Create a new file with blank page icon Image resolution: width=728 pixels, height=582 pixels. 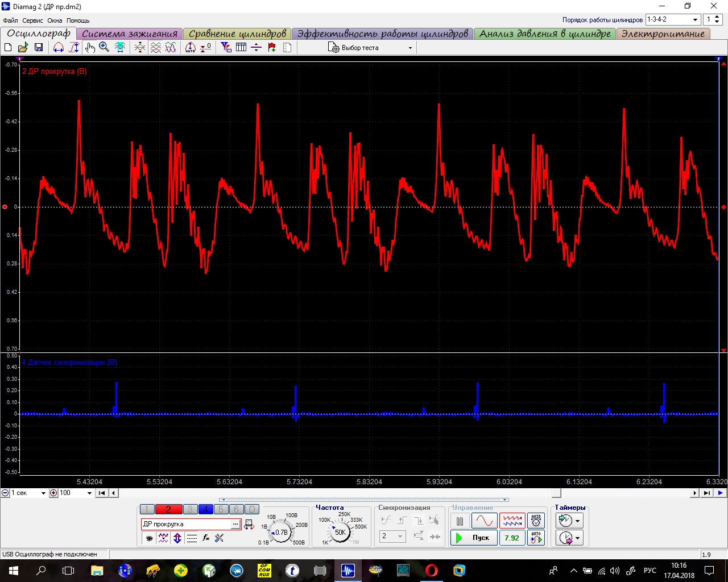click(x=9, y=48)
